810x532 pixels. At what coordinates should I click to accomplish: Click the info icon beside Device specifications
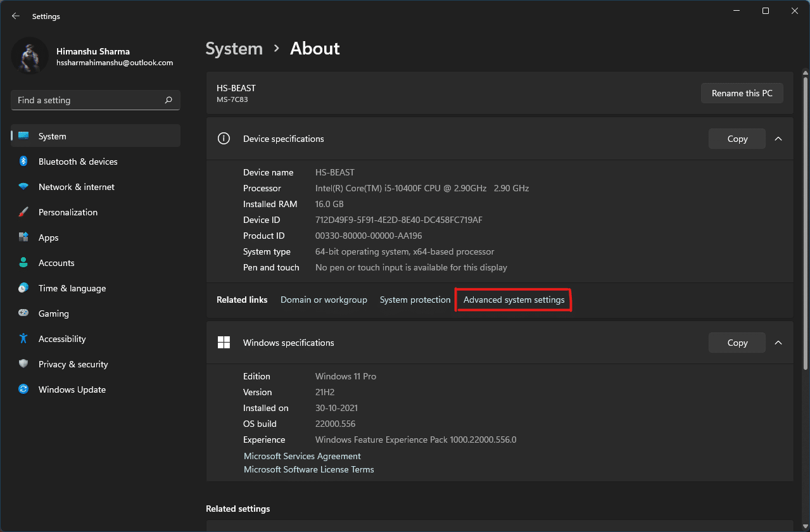click(x=224, y=139)
